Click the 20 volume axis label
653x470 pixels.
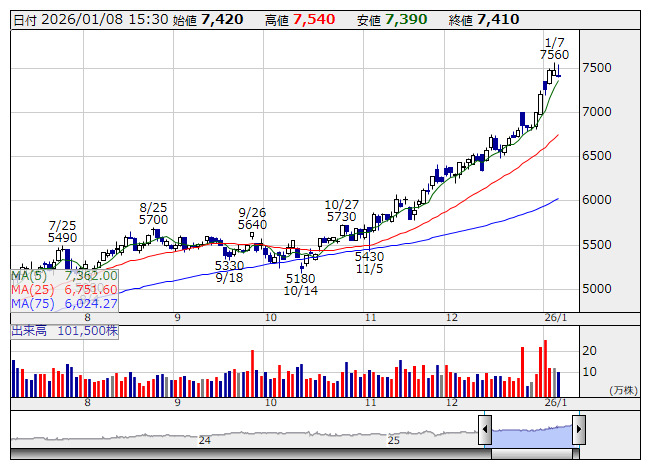pyautogui.click(x=589, y=351)
